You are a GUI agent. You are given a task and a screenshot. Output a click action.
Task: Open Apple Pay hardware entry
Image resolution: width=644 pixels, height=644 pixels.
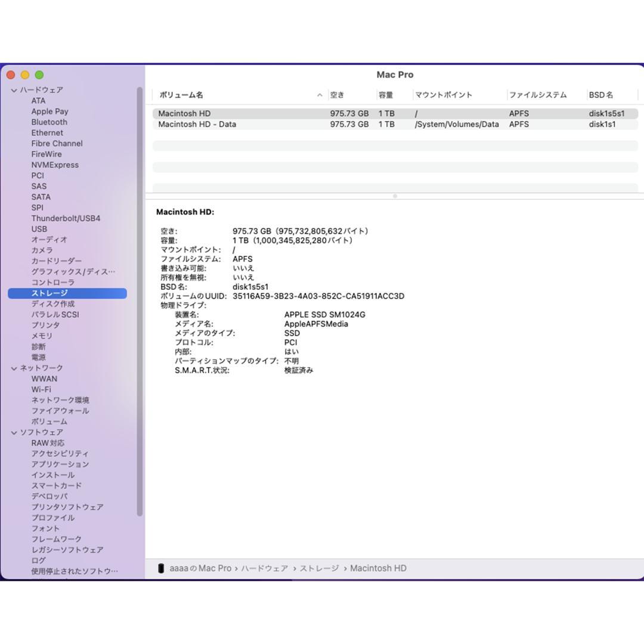coord(49,112)
